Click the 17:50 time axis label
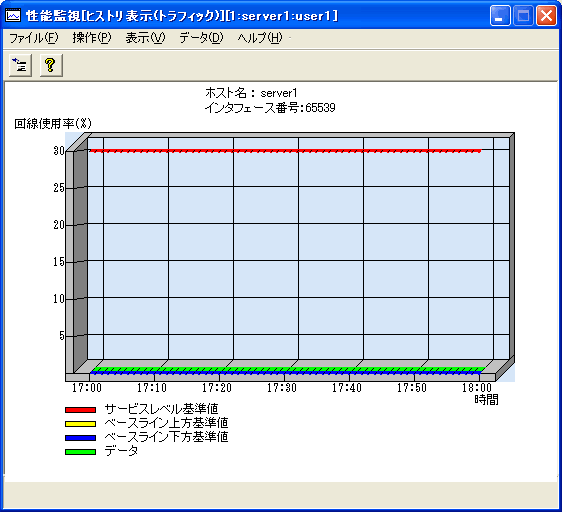The width and height of the screenshot is (562, 512). 412,388
